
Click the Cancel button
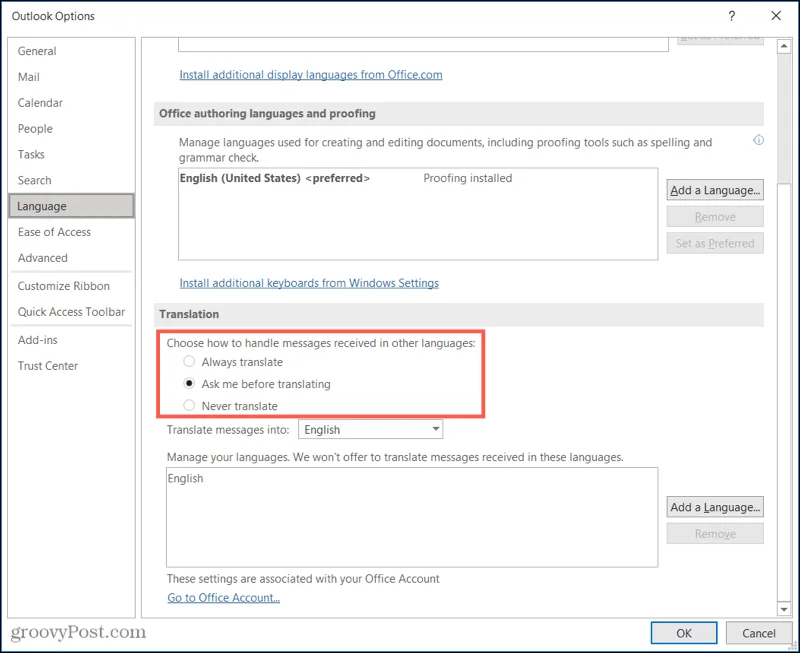tap(759, 633)
